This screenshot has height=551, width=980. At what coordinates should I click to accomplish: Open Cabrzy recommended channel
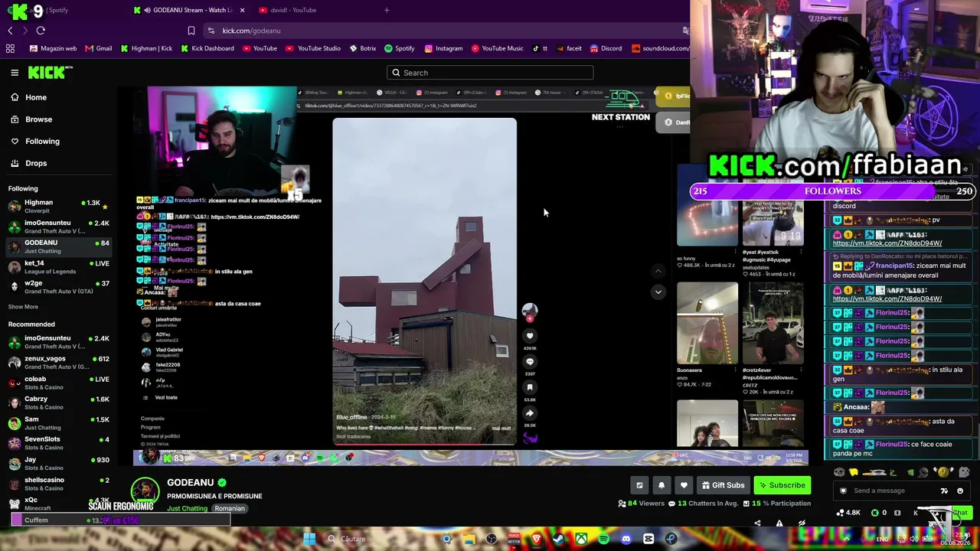coord(58,403)
